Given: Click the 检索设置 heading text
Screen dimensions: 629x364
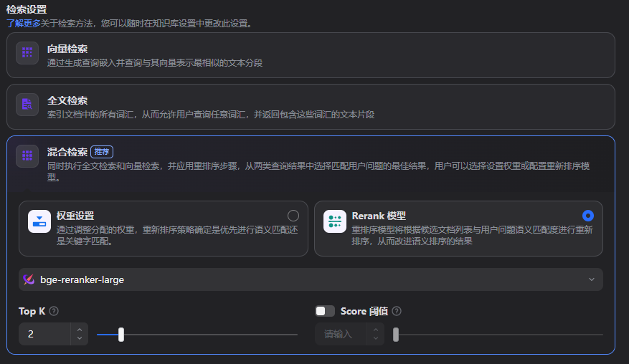Looking at the screenshot, I should coord(27,9).
